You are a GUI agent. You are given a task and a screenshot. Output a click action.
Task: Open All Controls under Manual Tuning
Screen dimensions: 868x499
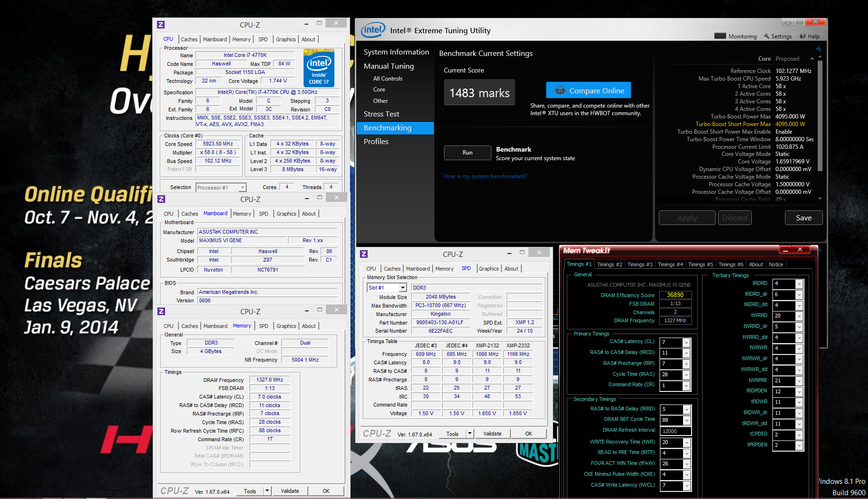pyautogui.click(x=388, y=79)
